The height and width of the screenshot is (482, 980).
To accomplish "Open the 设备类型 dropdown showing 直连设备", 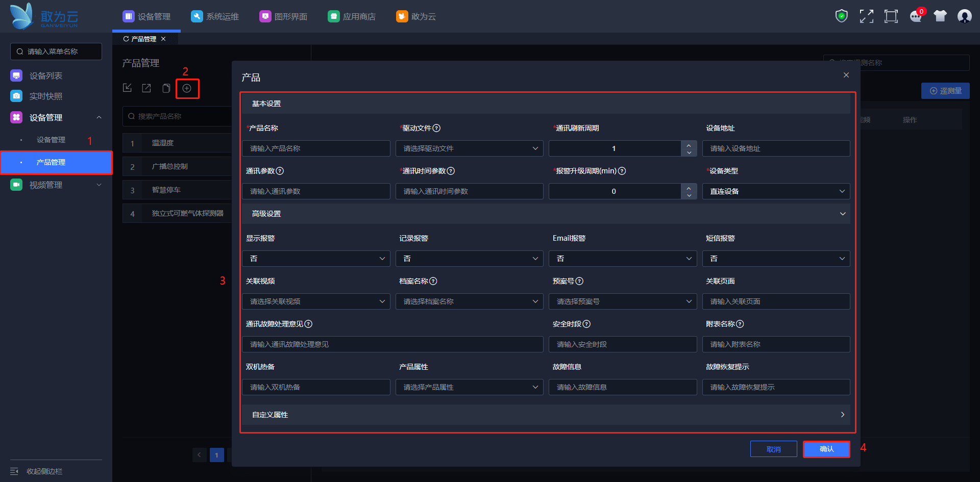I will point(776,191).
